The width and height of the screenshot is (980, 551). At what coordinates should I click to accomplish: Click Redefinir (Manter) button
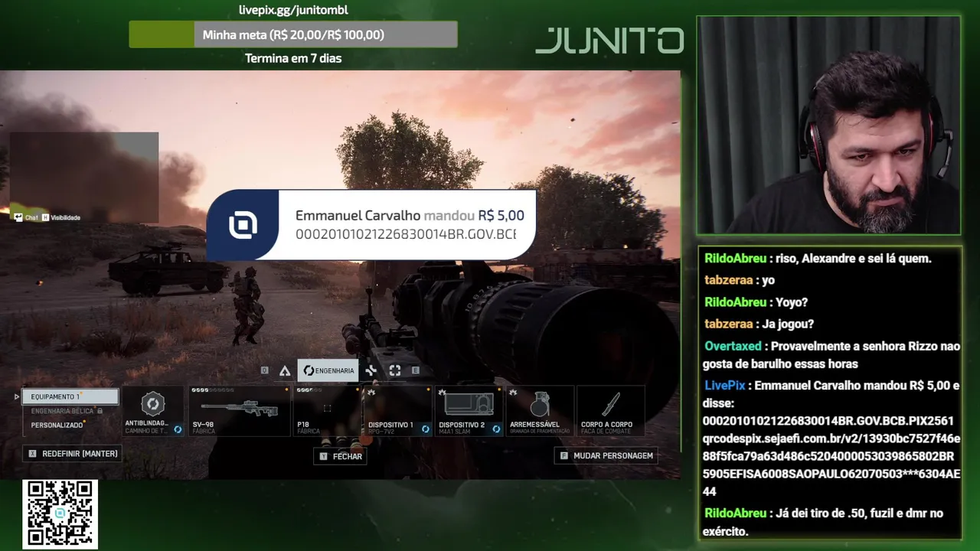click(x=73, y=454)
